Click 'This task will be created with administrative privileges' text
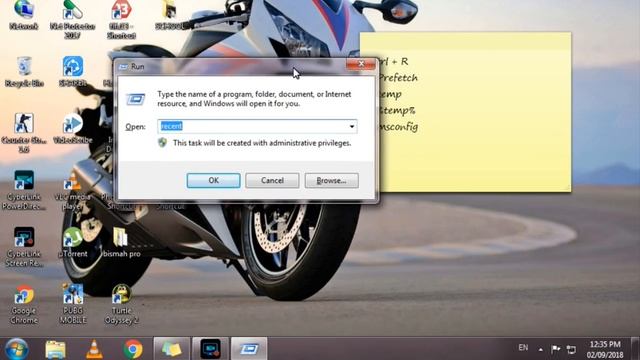640x360 pixels. (x=262, y=143)
